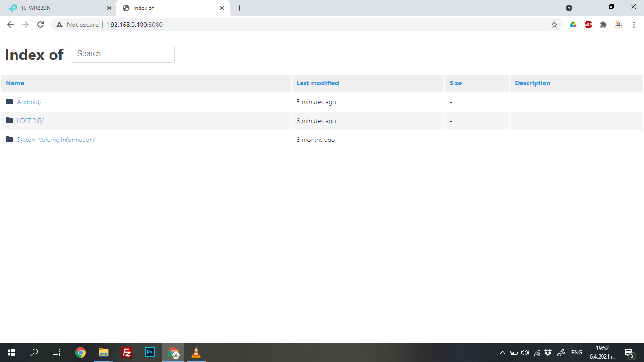Click the reload page icon
This screenshot has width=644, height=362.
pos(40,25)
